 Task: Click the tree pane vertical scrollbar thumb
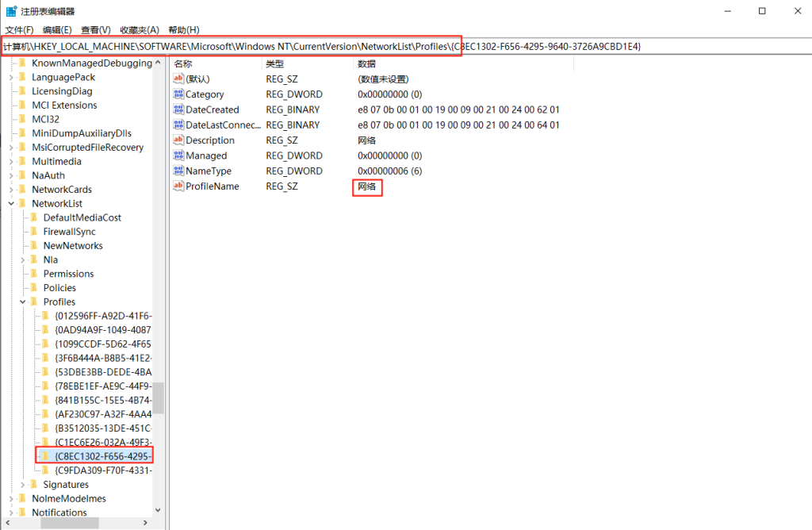coord(159,397)
